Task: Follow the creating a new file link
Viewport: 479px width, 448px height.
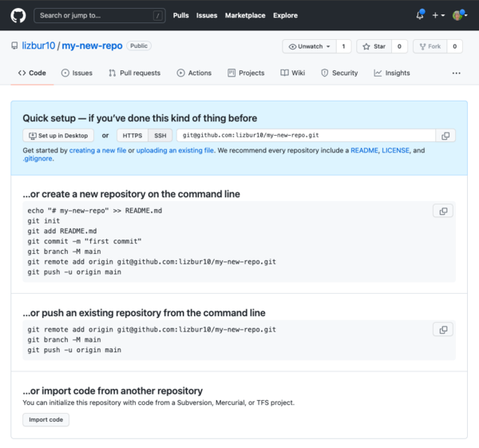Action: (x=97, y=150)
